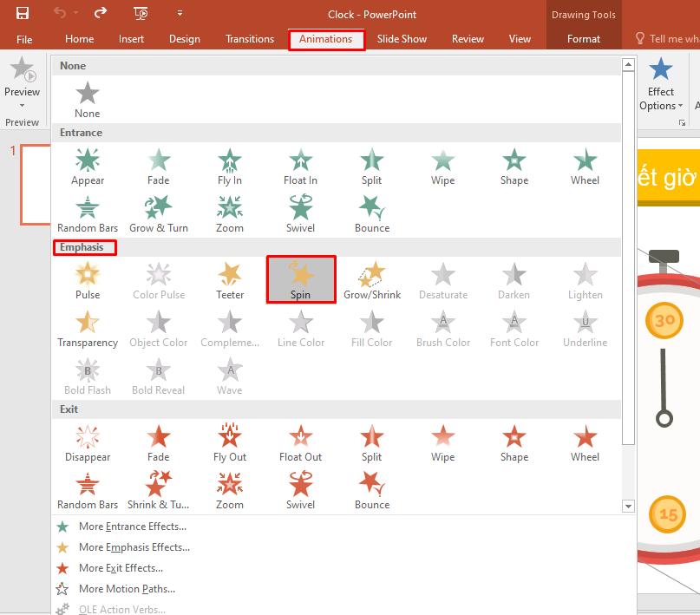
Task: Open the Effect Options dropdown
Action: tap(661, 85)
